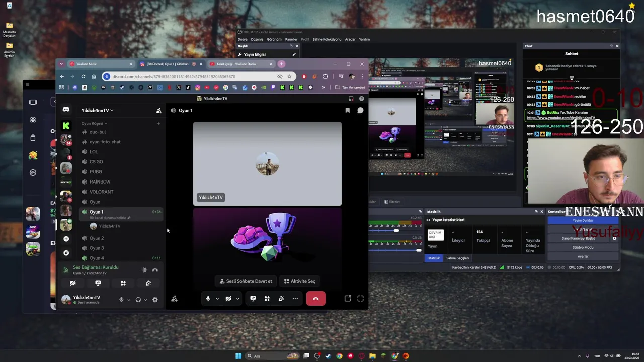Deafen with headphones icon in user panel
The width and height of the screenshot is (644, 362).
(138, 300)
